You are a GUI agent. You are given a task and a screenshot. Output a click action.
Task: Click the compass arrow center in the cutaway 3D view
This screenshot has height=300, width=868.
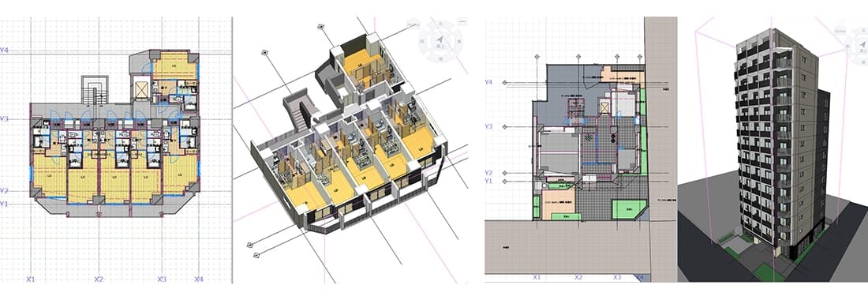[x=440, y=39]
